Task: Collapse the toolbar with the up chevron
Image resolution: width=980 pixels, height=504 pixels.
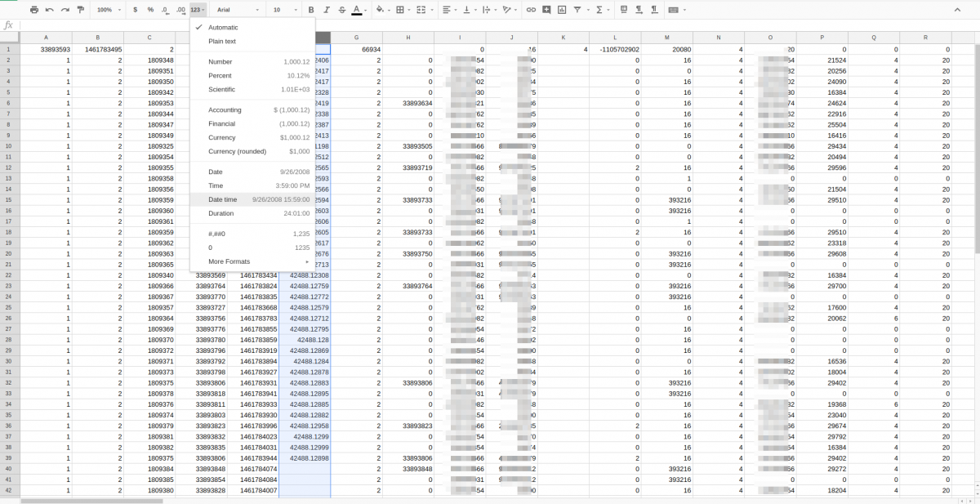Action: [957, 10]
